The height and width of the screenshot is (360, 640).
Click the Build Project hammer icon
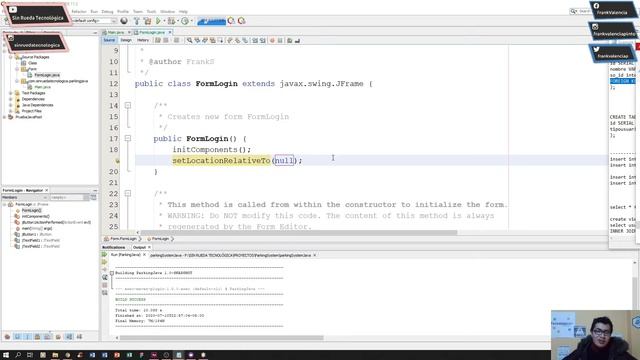click(137, 21)
